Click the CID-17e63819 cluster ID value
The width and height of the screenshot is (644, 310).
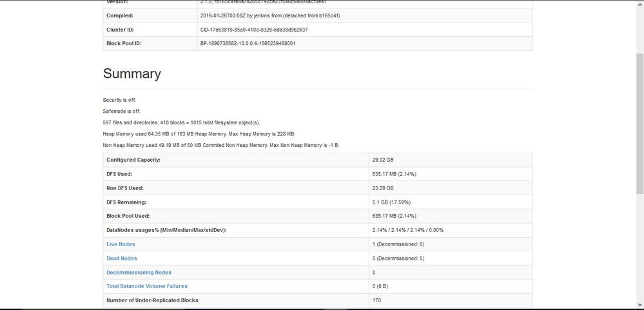point(254,30)
